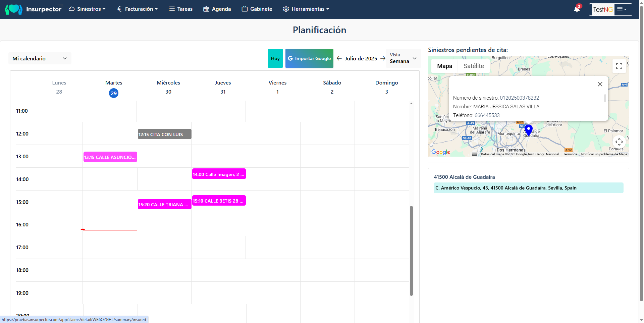Open claim link 01202500378232
644x323 pixels.
click(x=519, y=98)
